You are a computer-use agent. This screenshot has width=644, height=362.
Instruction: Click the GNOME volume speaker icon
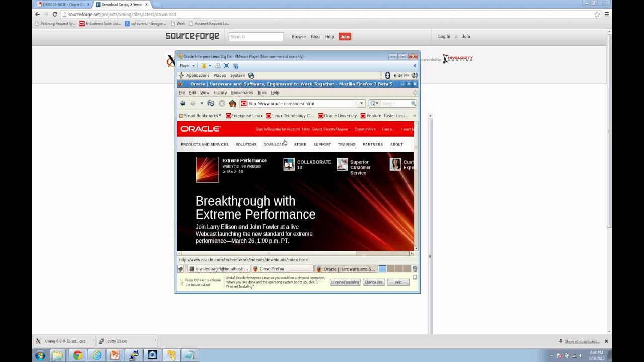point(415,76)
